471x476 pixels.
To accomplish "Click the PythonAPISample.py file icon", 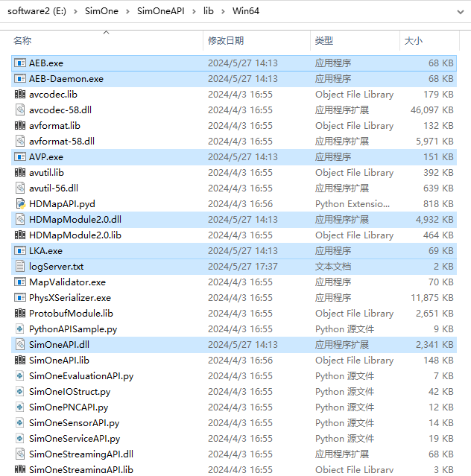I will pyautogui.click(x=20, y=329).
